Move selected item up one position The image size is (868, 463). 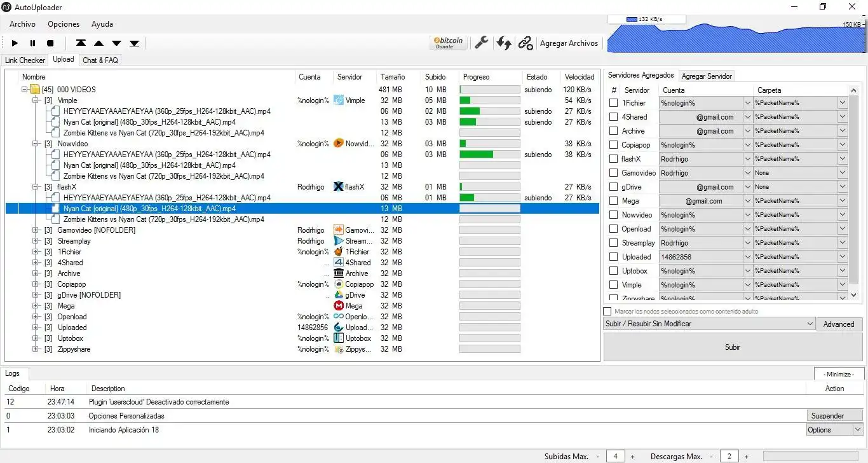98,43
